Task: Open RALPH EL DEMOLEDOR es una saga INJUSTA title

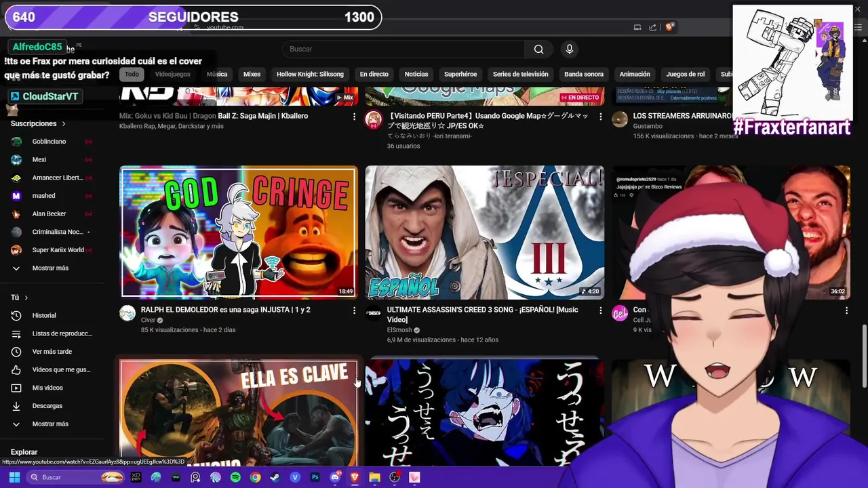Action: click(225, 310)
